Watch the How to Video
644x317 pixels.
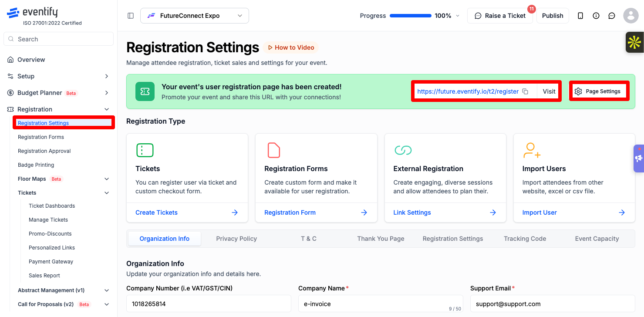tap(291, 47)
